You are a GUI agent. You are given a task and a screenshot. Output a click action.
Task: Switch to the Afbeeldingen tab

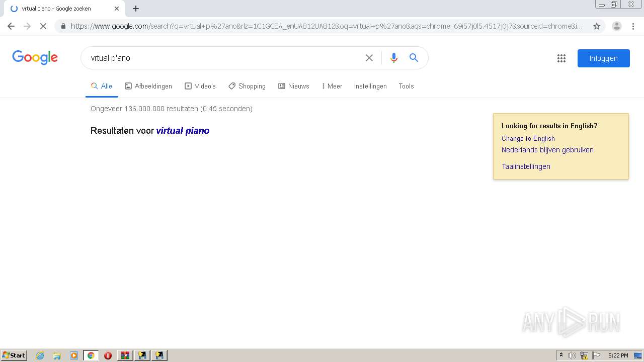[148, 86]
